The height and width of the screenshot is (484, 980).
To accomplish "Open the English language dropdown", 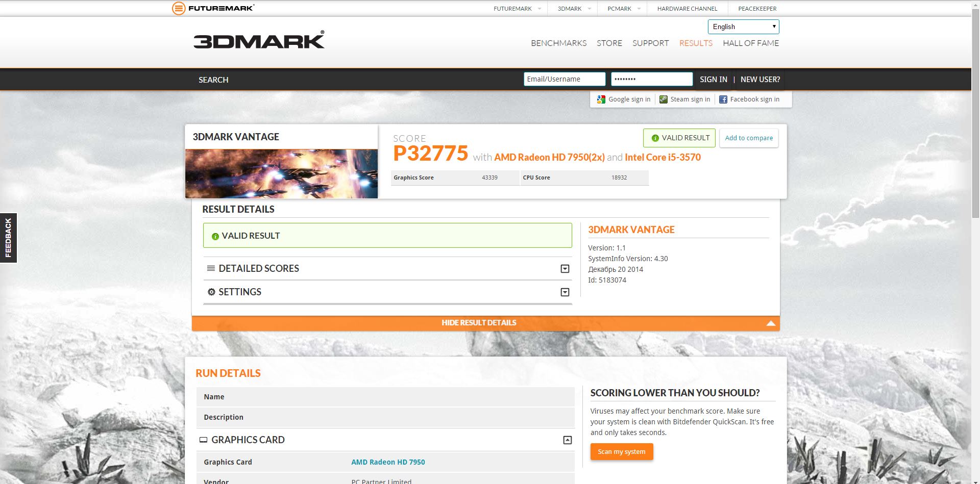I will [x=744, y=27].
